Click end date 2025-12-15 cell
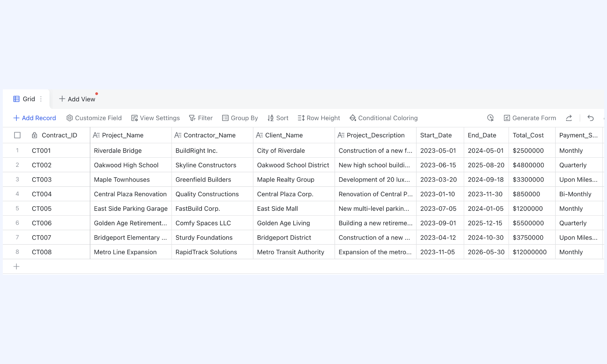Screen dimensions: 607x364 [486, 223]
